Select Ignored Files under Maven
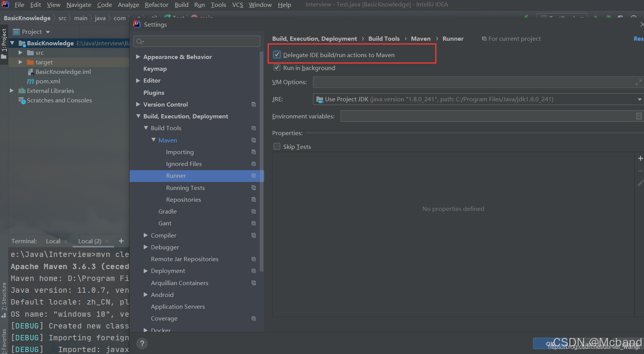This screenshot has width=644, height=354. 184,164
